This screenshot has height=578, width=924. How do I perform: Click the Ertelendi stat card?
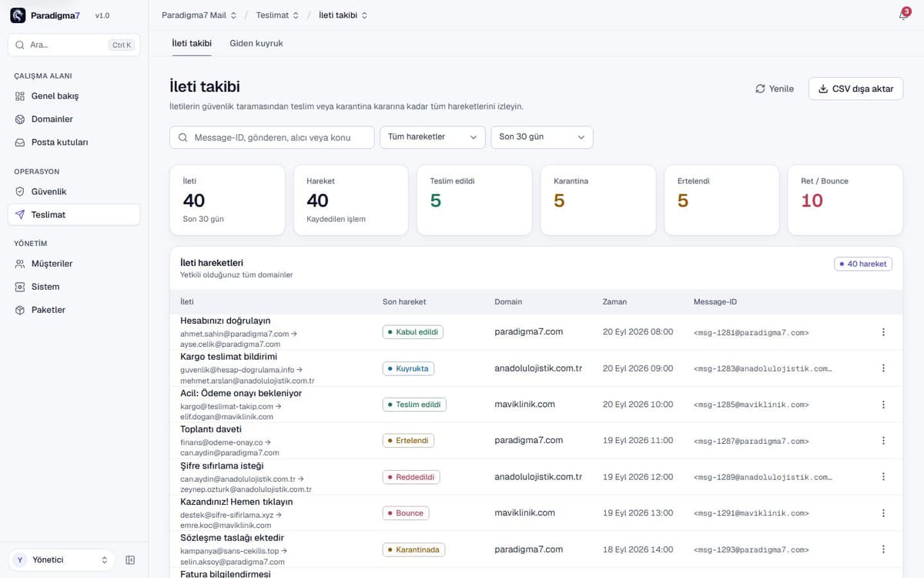tap(721, 200)
